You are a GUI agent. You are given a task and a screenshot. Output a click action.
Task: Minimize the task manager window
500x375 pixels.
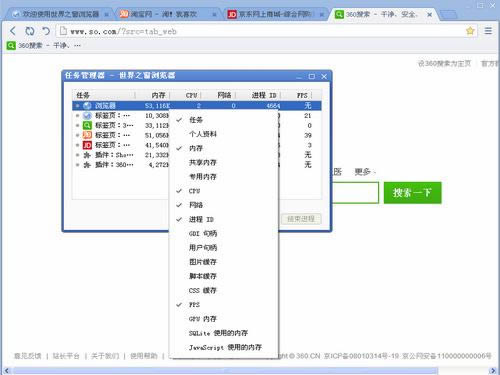[299, 77]
